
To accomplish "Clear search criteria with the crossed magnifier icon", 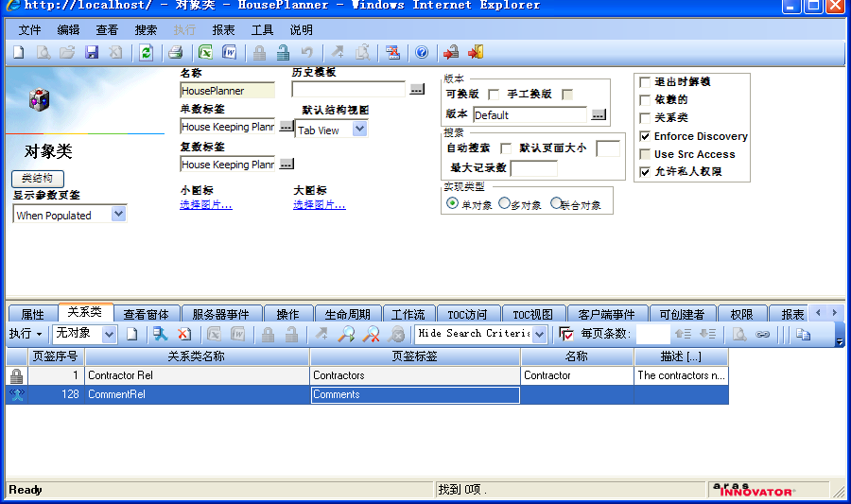I will 372,334.
